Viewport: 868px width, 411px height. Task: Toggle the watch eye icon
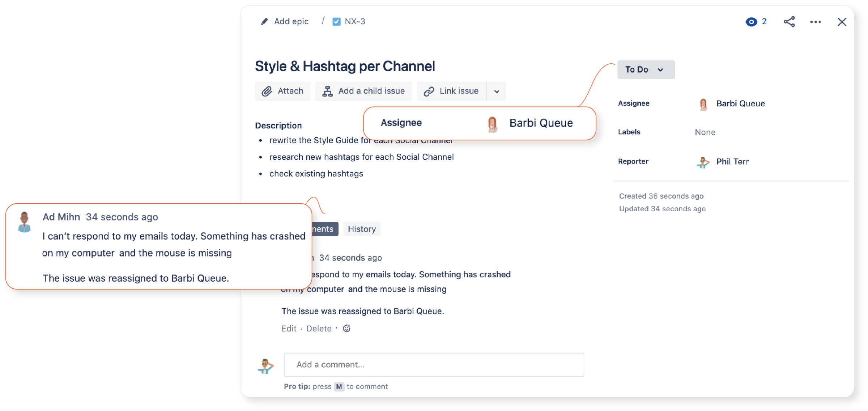(751, 22)
